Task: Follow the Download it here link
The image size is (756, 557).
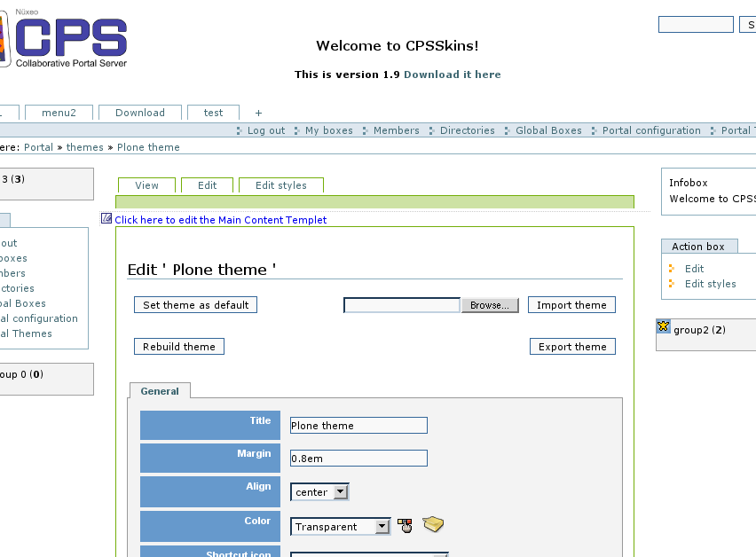Action: [453, 75]
